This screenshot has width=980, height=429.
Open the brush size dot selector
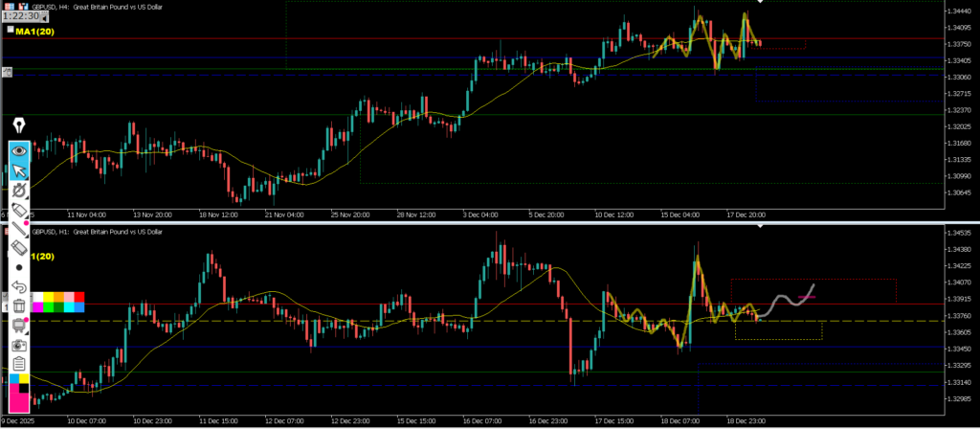tap(19, 267)
